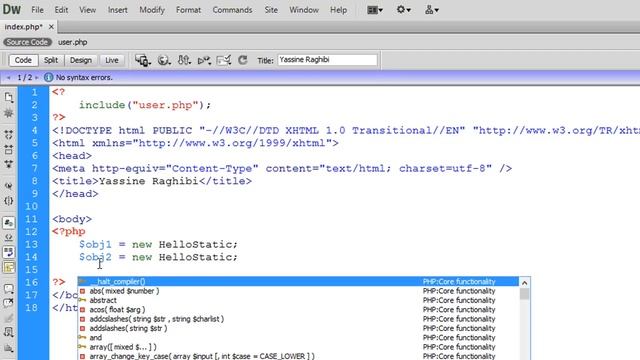Select array_change_key_case suggestion
This screenshot has width=640, height=360.
pyautogui.click(x=298, y=356)
